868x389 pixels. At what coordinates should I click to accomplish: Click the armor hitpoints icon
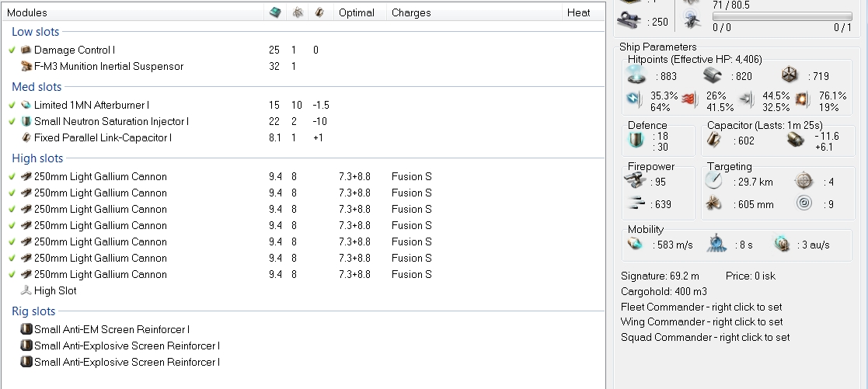713,75
